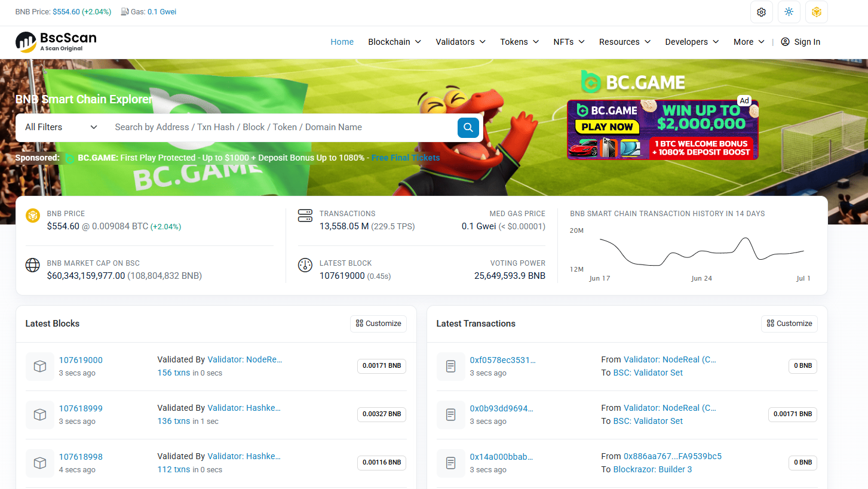Viewport: 868px width, 489px height.
Task: Focus the address search input field
Action: coord(281,127)
